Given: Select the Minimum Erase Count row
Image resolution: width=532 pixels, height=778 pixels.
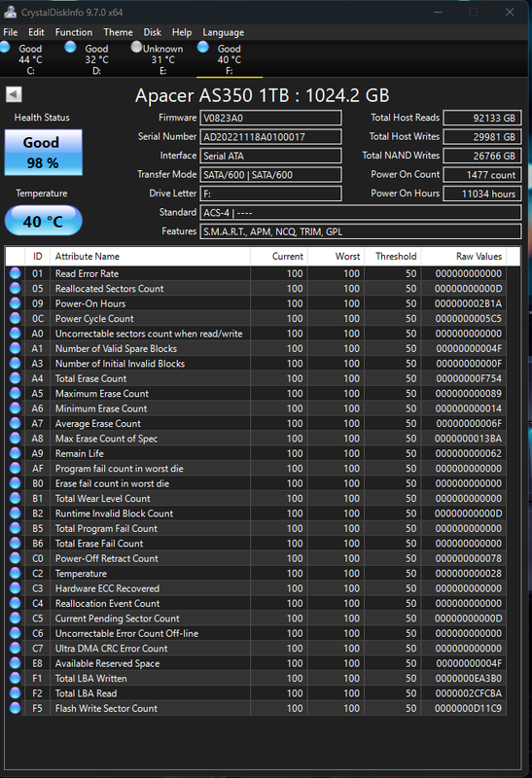Looking at the screenshot, I should click(x=256, y=408).
